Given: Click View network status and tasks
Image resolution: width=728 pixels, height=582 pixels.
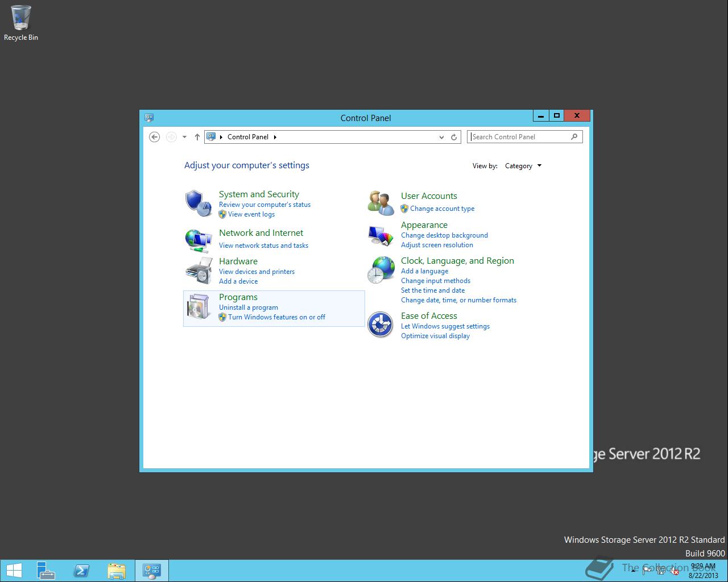Looking at the screenshot, I should 263,246.
